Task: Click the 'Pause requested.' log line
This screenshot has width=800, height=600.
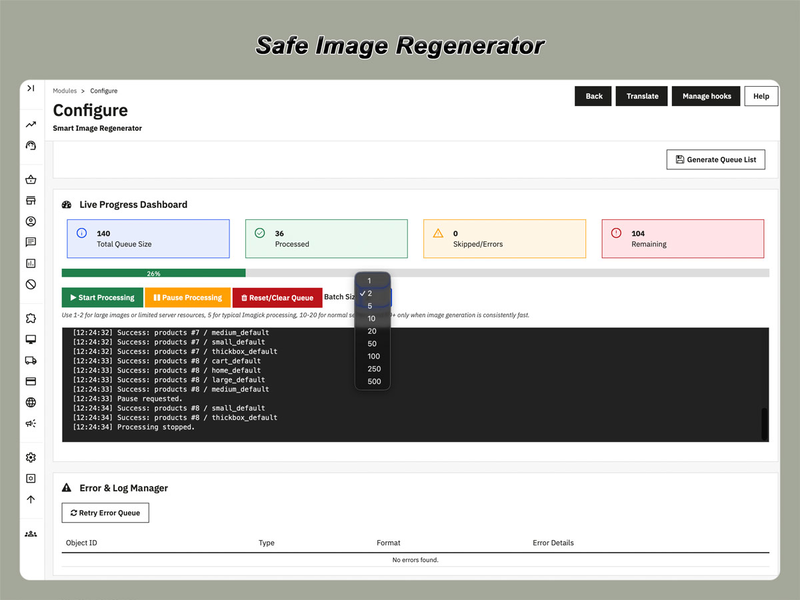Action: pos(127,398)
